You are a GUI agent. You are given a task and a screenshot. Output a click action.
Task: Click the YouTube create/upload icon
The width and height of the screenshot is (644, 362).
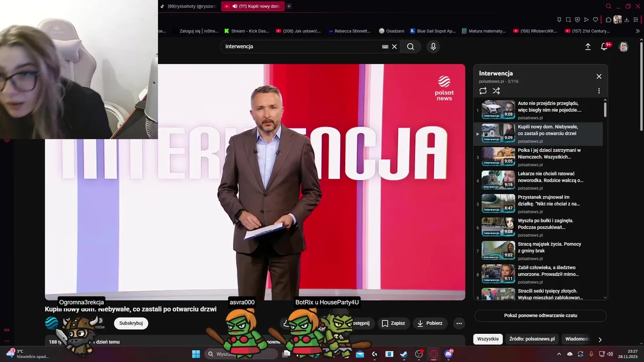point(588,47)
